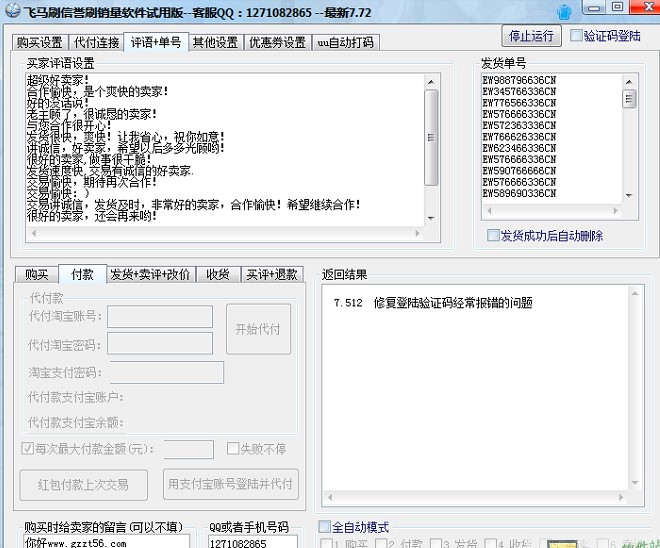
Task: Click down arrow of 卖家评语 scrollbar
Action: click(x=431, y=218)
